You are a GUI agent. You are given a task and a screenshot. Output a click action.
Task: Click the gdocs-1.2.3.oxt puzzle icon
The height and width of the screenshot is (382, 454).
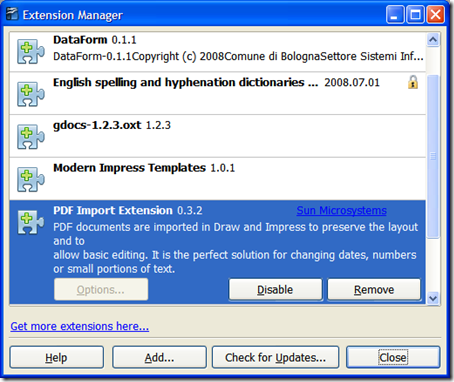[x=31, y=137]
